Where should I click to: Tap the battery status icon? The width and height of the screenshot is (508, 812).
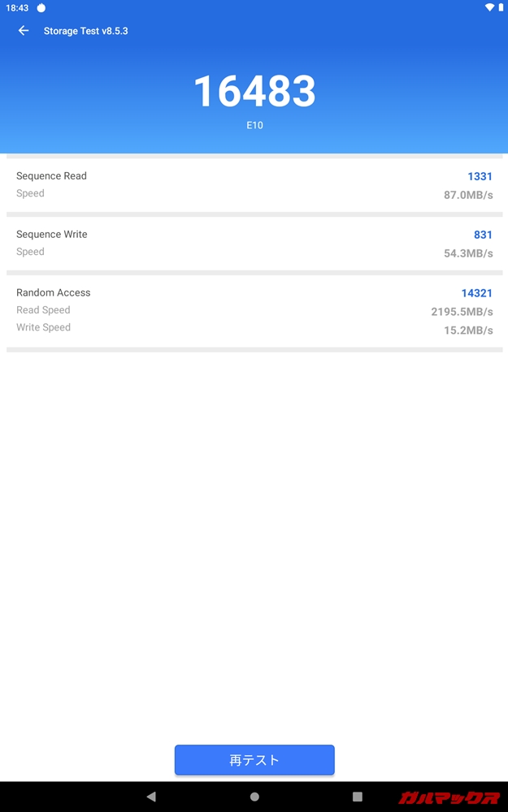[x=501, y=7]
